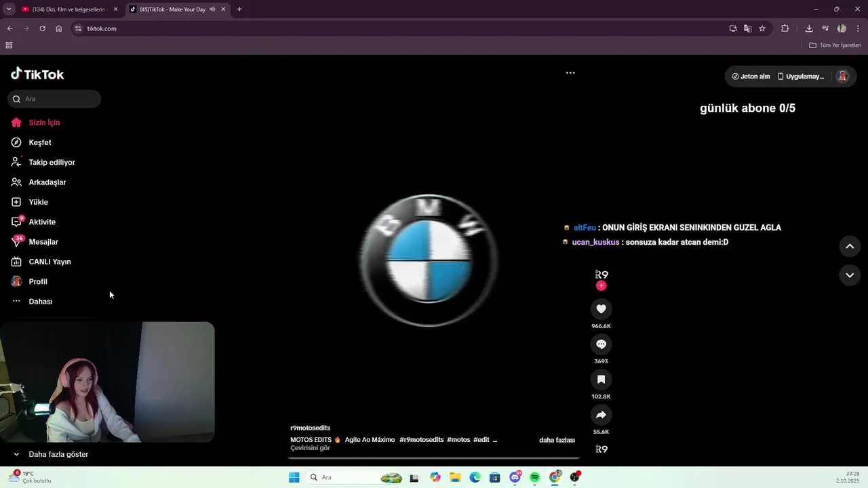The width and height of the screenshot is (868, 488).
Task: Close the TikTok browser tab
Action: 223,9
